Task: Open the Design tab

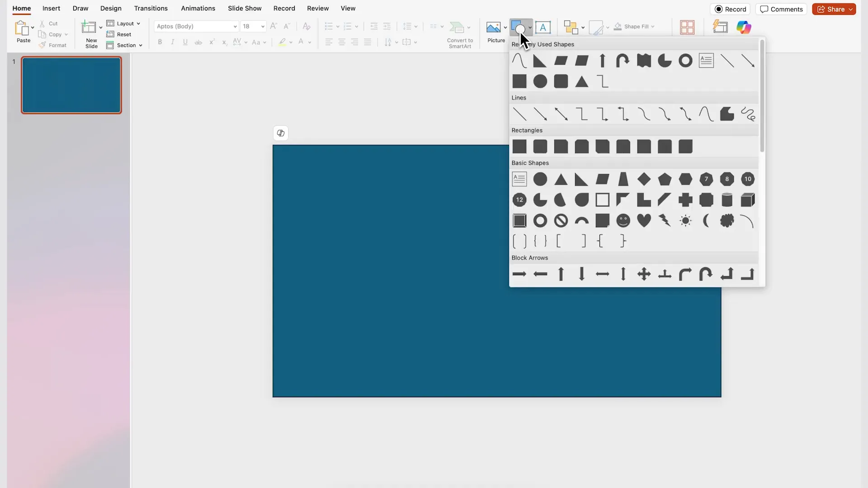Action: point(111,8)
